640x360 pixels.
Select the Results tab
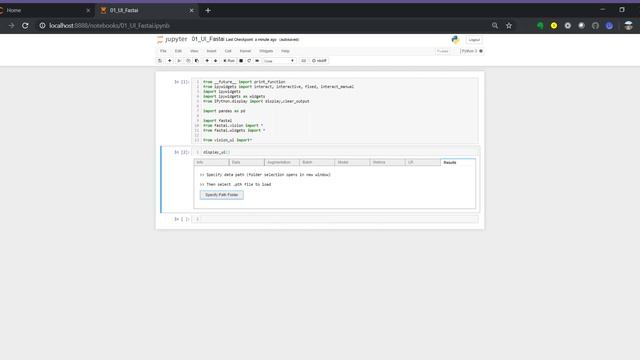[458, 162]
